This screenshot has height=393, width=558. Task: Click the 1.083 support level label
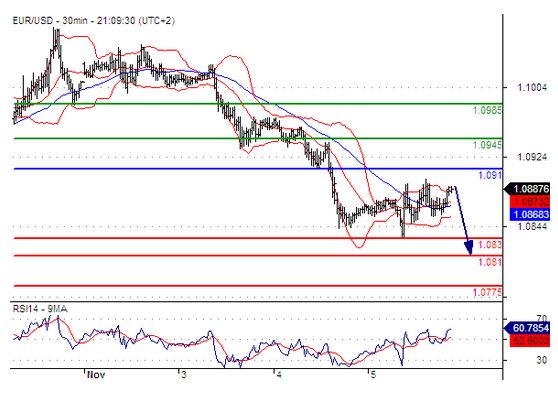[490, 245]
